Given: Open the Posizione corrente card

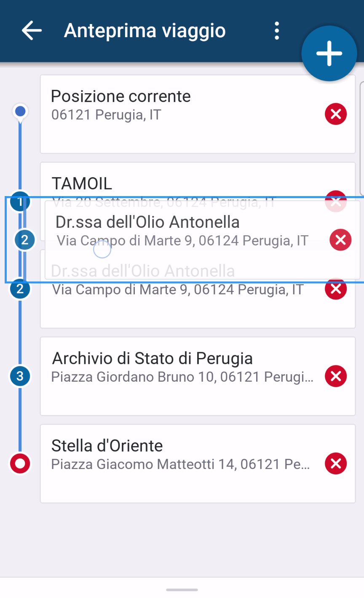Looking at the screenshot, I should pos(181,114).
